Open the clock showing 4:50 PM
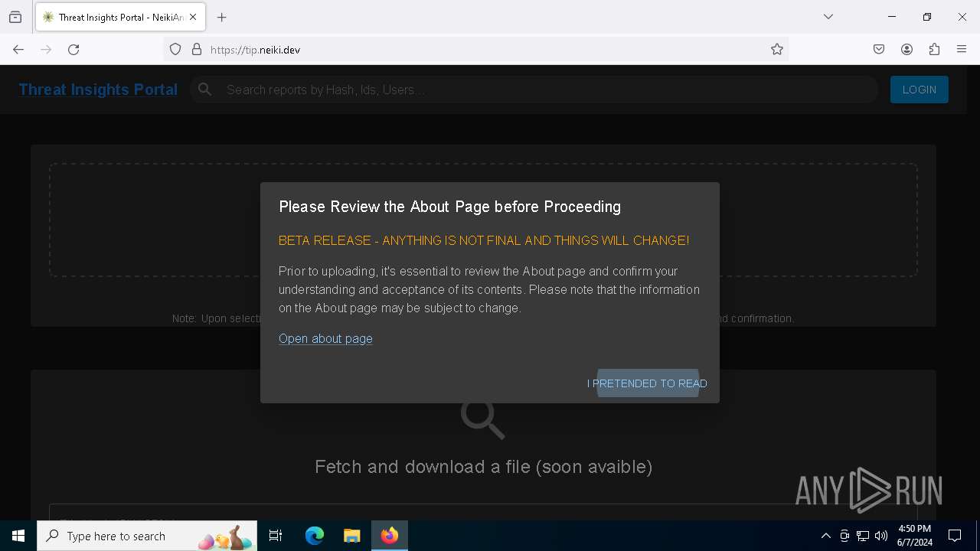The height and width of the screenshot is (551, 980). (915, 536)
